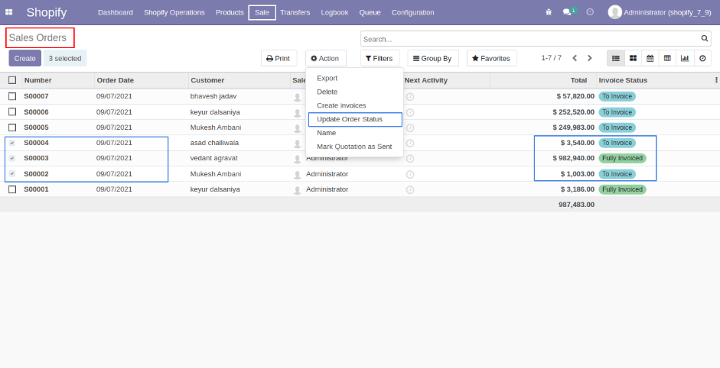This screenshot has height=368, width=720.
Task: Open optional columns menu at table edge
Action: pyautogui.click(x=716, y=80)
